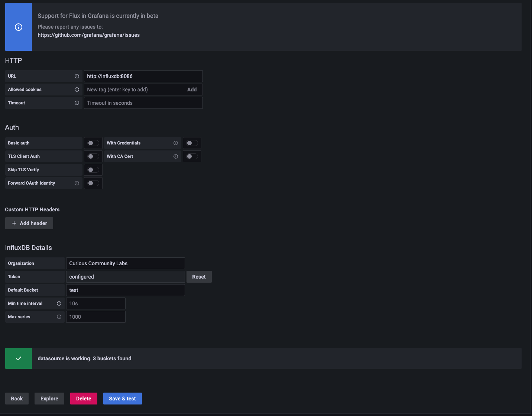Turn on TLS Client Auth switch
The image size is (532, 416).
click(x=93, y=156)
